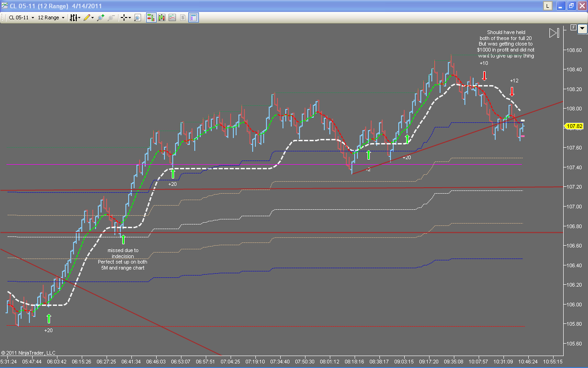Expand the chart style dropdown arrow
This screenshot has width=588, height=368.
[x=79, y=17]
